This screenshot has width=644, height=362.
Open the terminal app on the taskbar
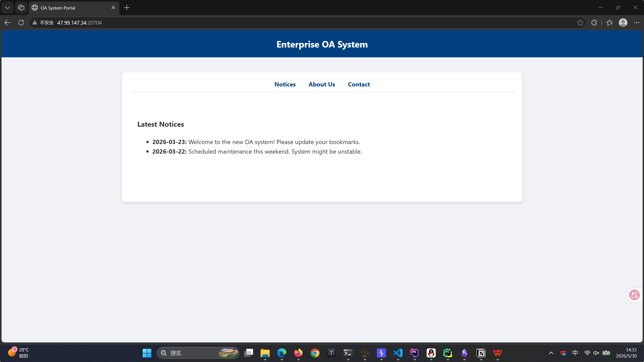point(348,353)
